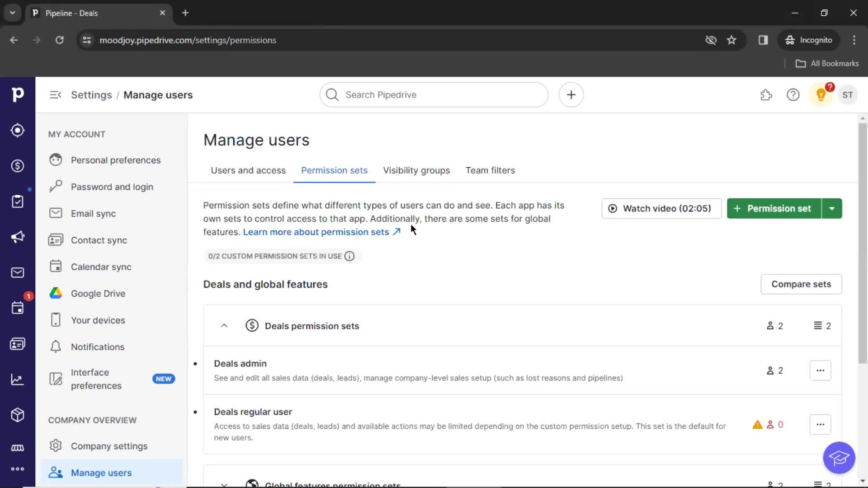868x488 pixels.
Task: Switch to the Users and access tab
Action: click(248, 170)
